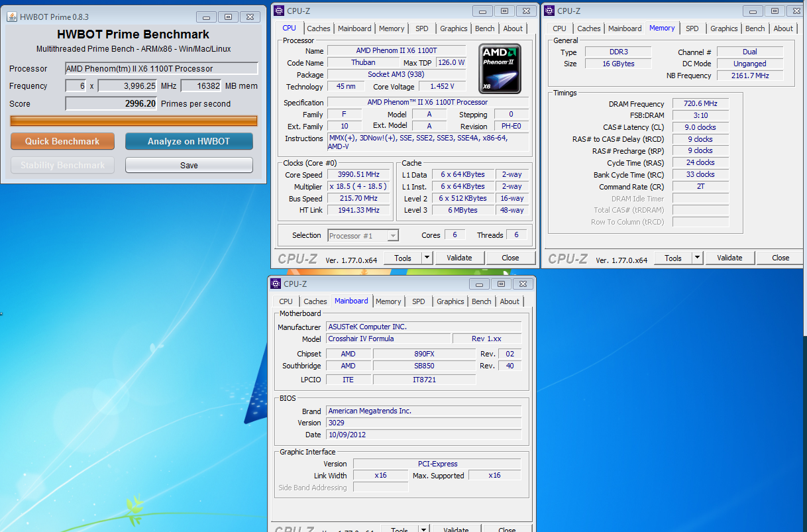Click Close button in CPU window
Image resolution: width=807 pixels, height=532 pixels.
pos(510,258)
